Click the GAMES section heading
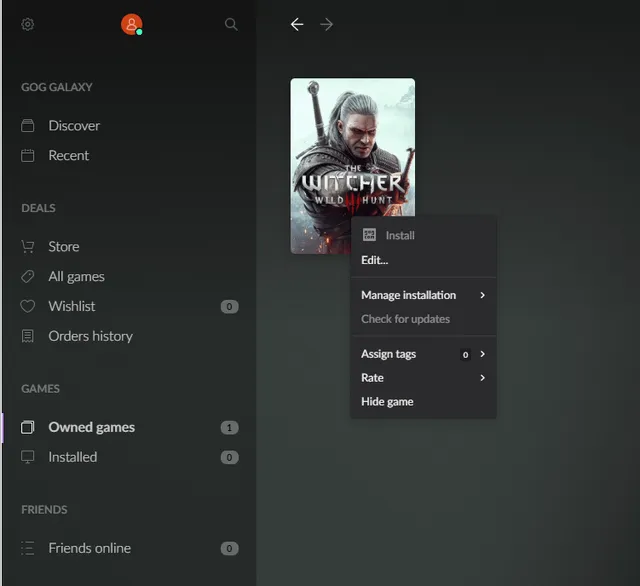Image resolution: width=640 pixels, height=586 pixels. 40,388
